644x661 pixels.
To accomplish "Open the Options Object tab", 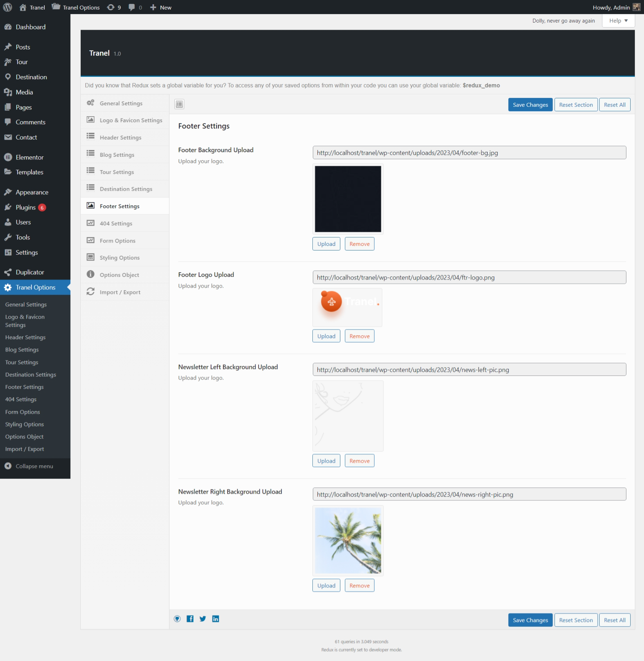I will click(125, 275).
